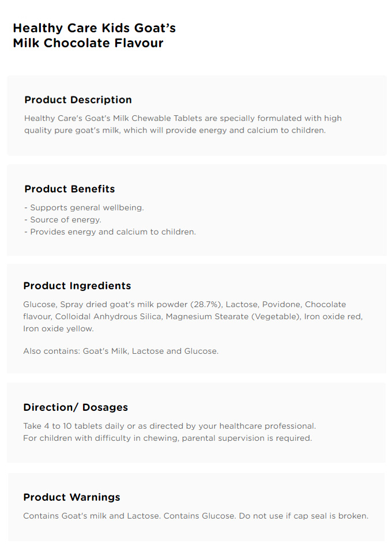Select the Product Warnings heading
The image size is (392, 552).
pos(71,497)
